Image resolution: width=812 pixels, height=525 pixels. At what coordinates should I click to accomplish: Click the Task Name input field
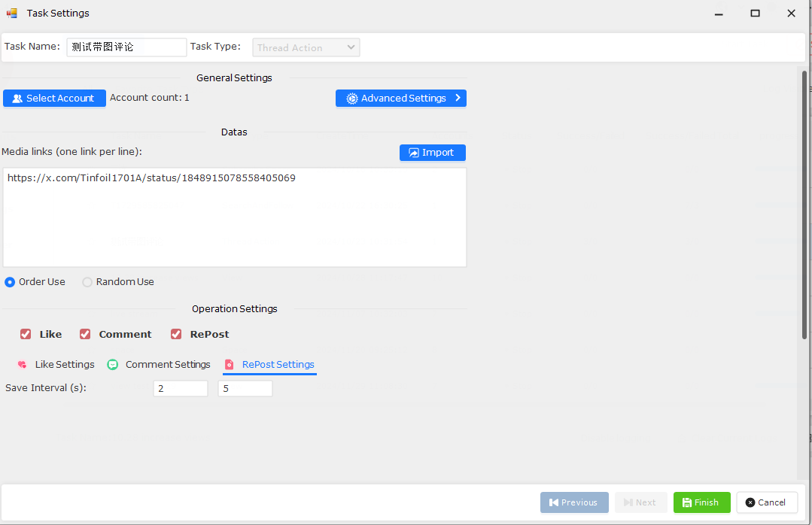pyautogui.click(x=126, y=47)
